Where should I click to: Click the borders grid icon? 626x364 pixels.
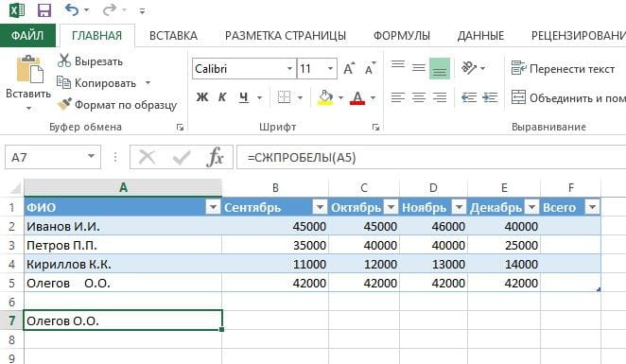click(x=284, y=97)
